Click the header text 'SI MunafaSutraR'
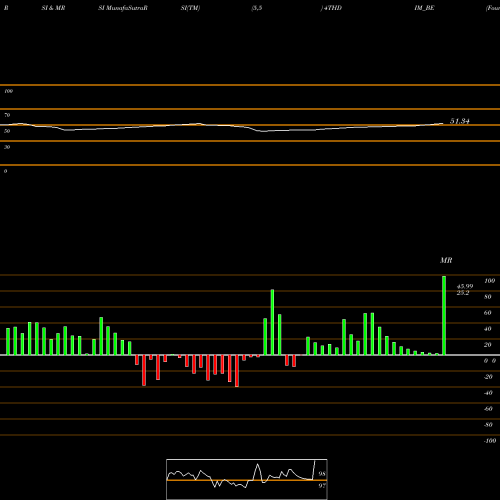Viewport: 500px width, 500px height. (x=123, y=8)
